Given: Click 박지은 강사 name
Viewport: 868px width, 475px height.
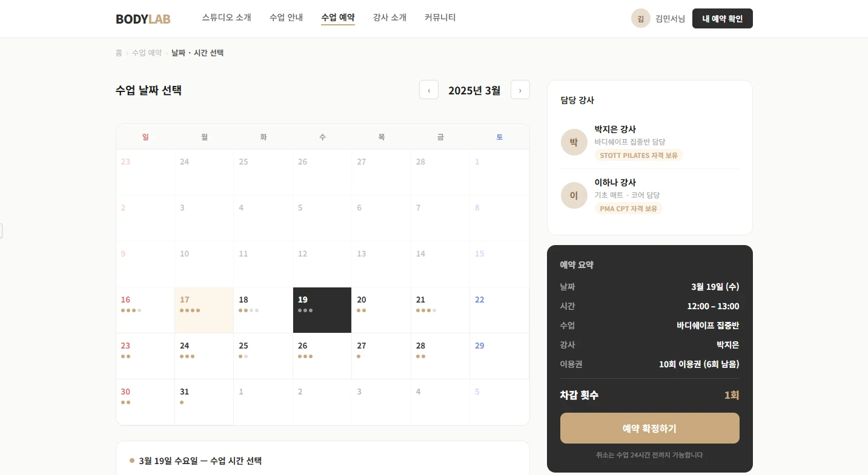Looking at the screenshot, I should pyautogui.click(x=615, y=129).
